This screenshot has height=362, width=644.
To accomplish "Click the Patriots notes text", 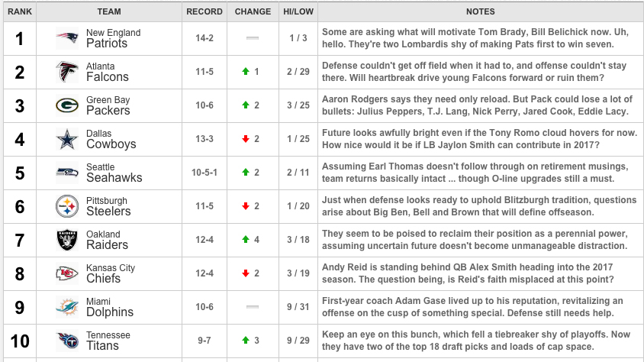I will [x=475, y=38].
